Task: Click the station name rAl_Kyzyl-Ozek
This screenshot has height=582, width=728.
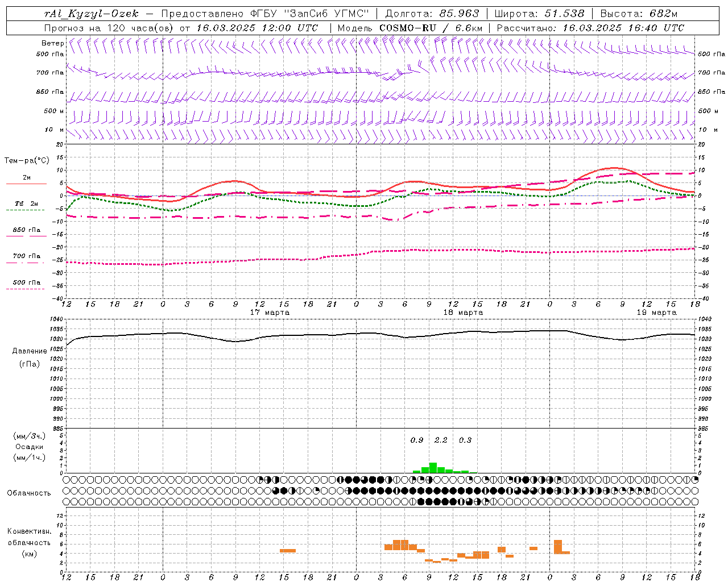Action: point(91,14)
